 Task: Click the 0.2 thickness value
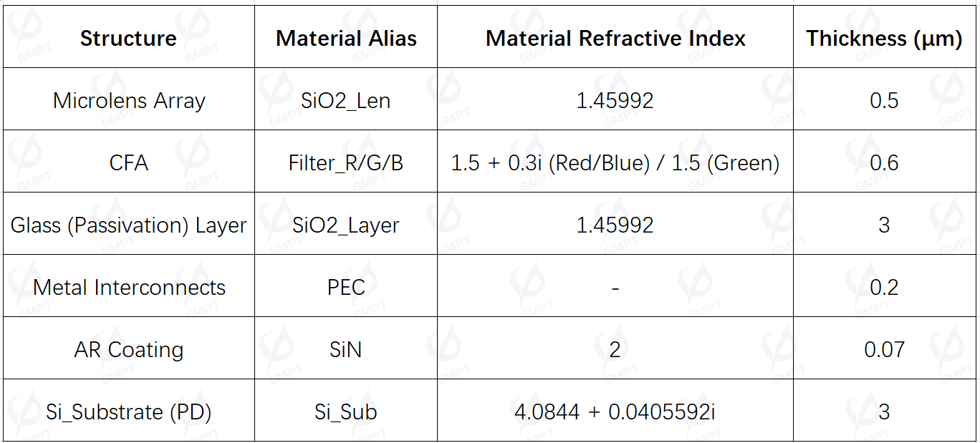point(884,287)
